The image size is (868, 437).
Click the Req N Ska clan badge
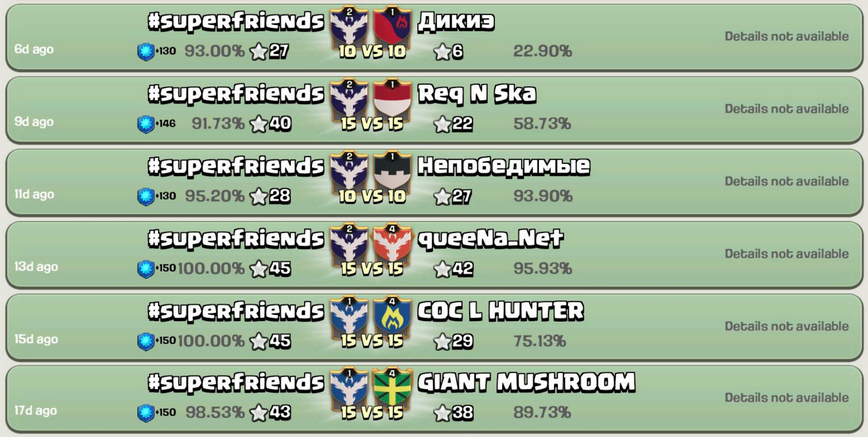tap(392, 98)
